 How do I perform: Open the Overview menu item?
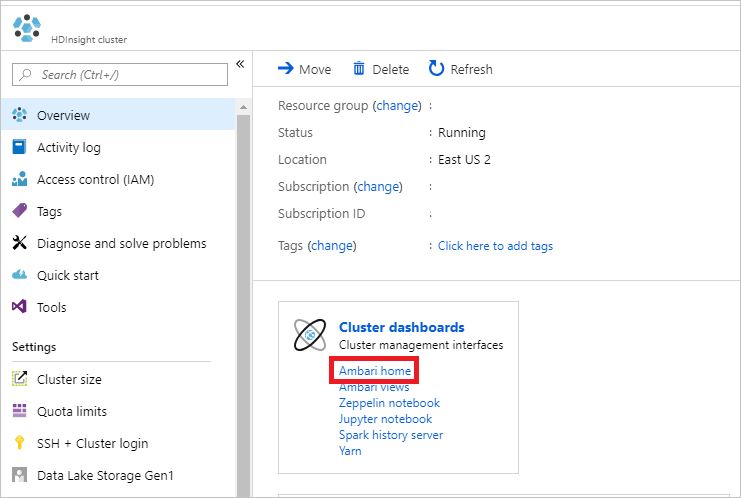118,115
